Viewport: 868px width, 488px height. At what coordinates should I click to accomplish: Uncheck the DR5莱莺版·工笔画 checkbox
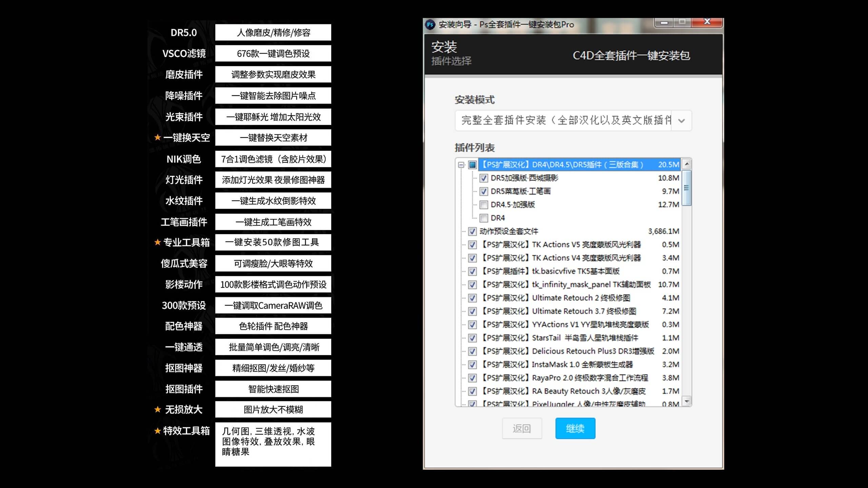coord(484,191)
